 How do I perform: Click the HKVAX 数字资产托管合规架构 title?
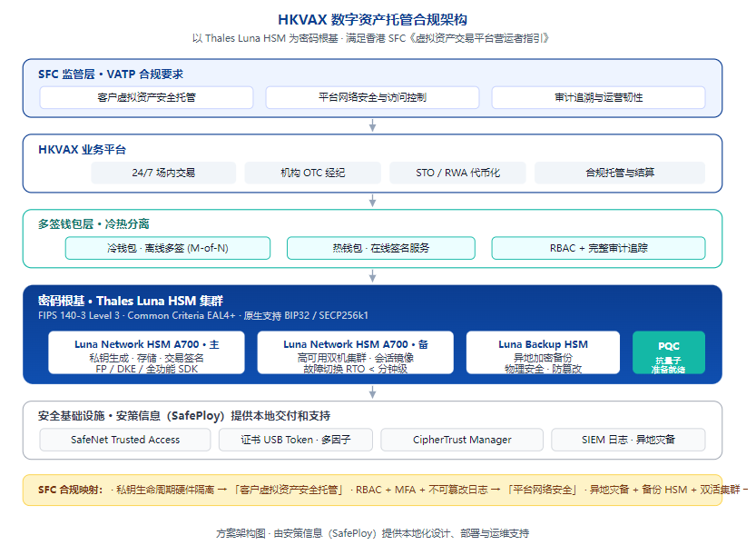[372, 20]
